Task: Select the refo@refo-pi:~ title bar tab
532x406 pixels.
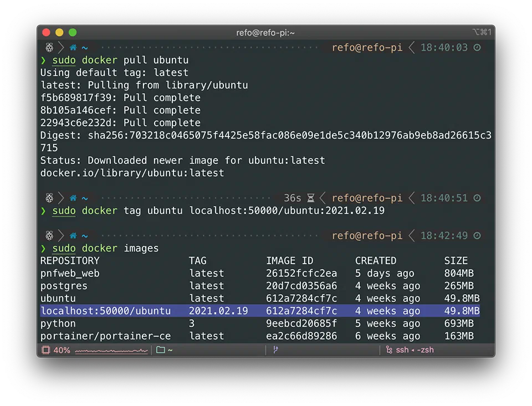Action: [266, 32]
